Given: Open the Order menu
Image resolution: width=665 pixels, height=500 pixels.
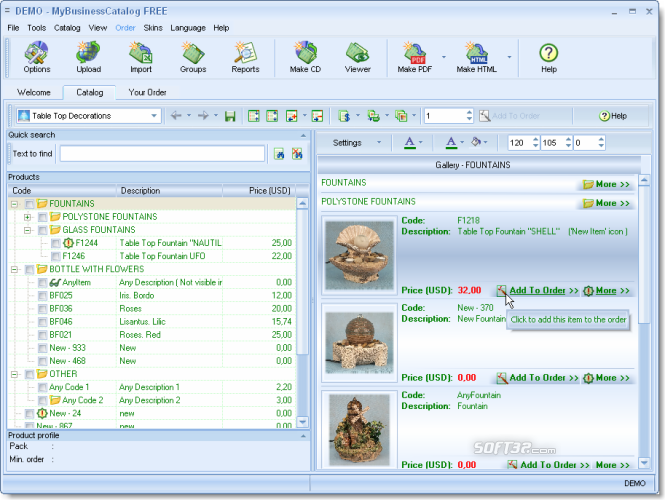Looking at the screenshot, I should (x=125, y=28).
